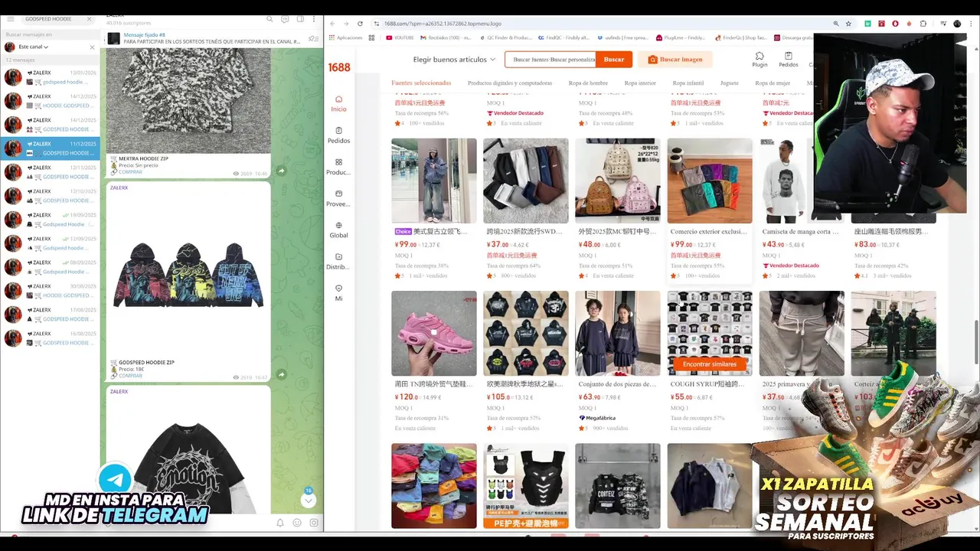Open Chrome extensions puzzle icon

coord(923,24)
